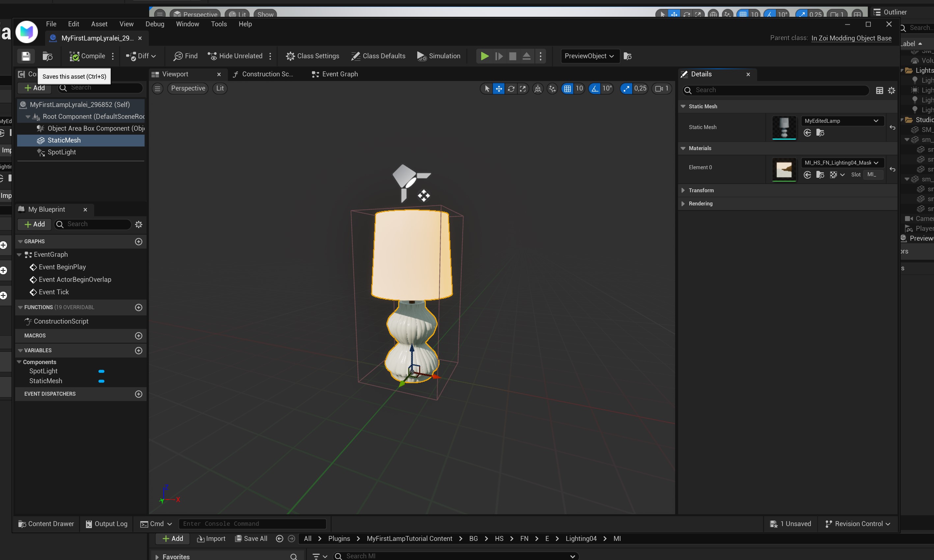Open My Blueprint settings gear

click(x=139, y=225)
